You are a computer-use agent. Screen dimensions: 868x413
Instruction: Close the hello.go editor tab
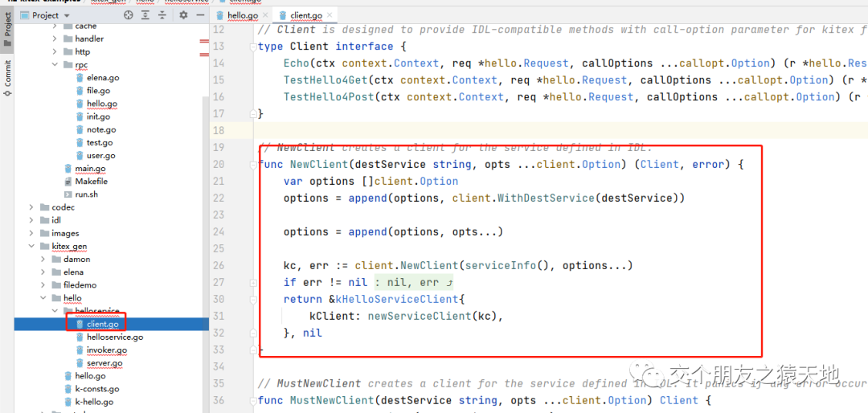[264, 15]
